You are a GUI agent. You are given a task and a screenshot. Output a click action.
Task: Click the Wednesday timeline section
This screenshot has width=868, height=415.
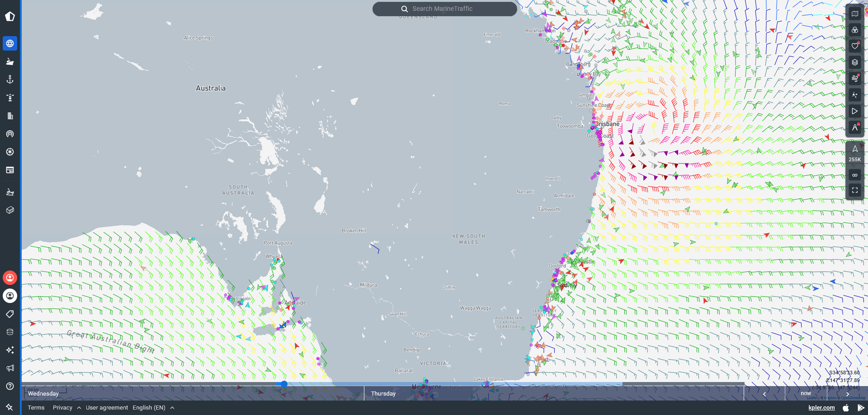tap(193, 393)
